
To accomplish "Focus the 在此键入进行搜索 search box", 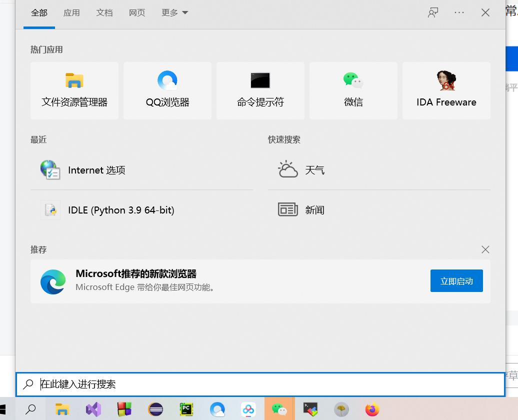I will point(260,384).
